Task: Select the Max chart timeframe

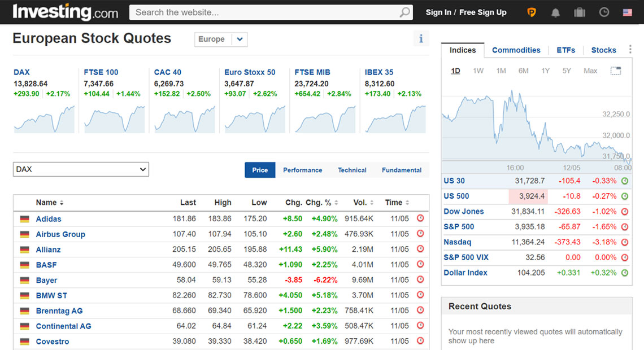Action: point(590,71)
